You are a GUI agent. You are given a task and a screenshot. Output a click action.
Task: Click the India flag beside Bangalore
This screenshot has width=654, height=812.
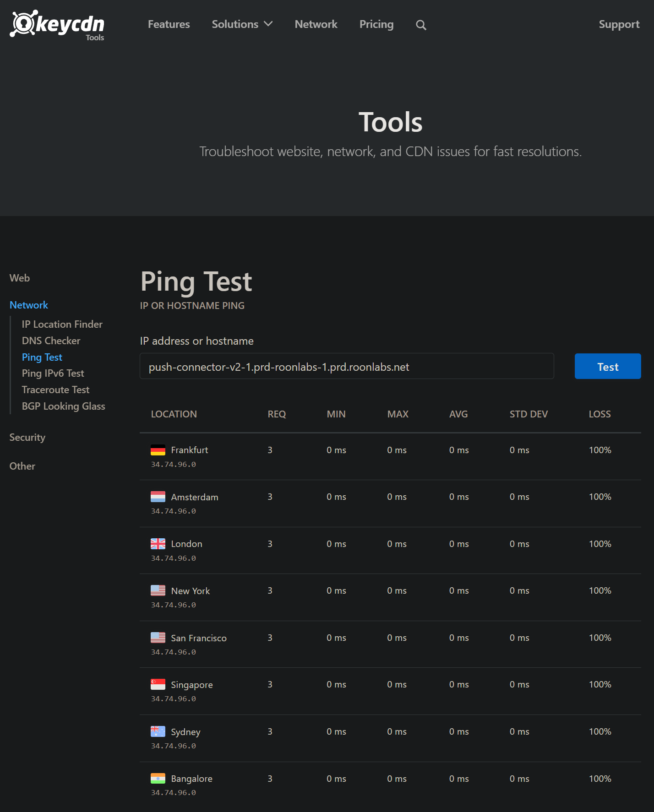158,778
